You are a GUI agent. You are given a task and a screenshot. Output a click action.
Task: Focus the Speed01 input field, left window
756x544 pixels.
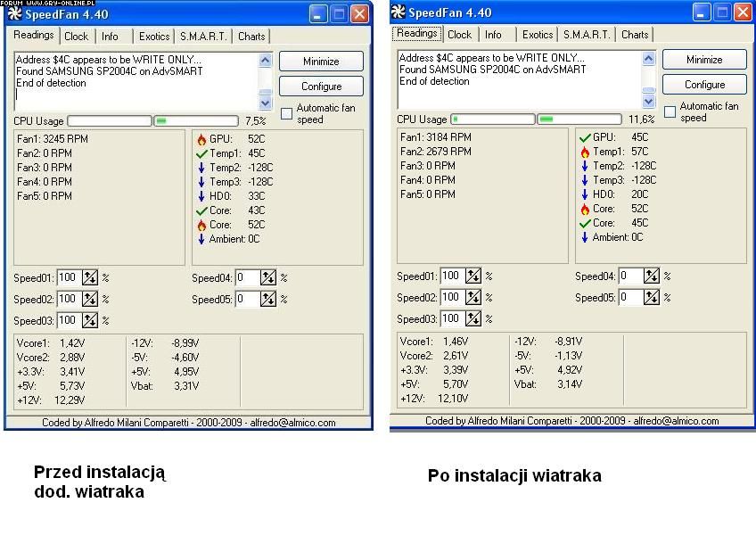(70, 277)
